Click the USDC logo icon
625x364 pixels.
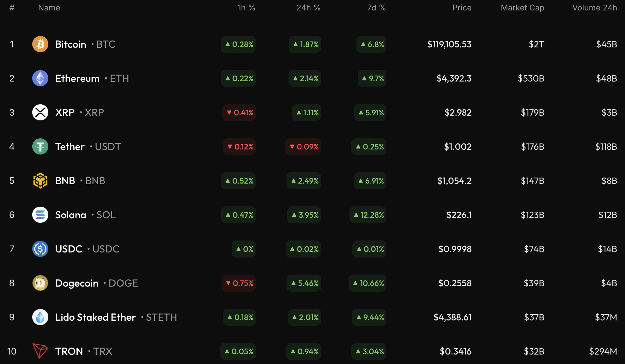tap(40, 249)
